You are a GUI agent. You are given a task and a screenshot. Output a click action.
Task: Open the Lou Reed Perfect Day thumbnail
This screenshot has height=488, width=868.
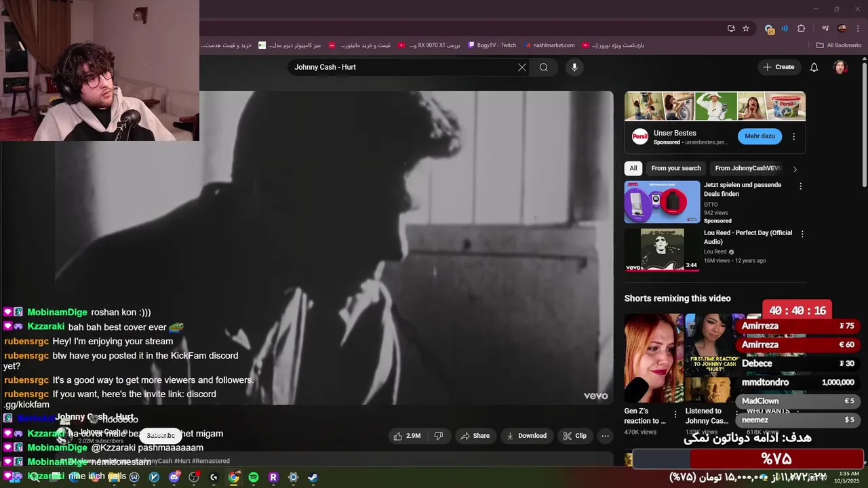pos(662,249)
